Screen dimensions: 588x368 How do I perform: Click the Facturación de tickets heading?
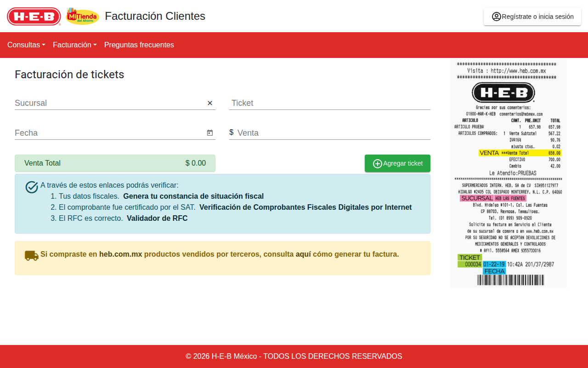pyautogui.click(x=69, y=75)
